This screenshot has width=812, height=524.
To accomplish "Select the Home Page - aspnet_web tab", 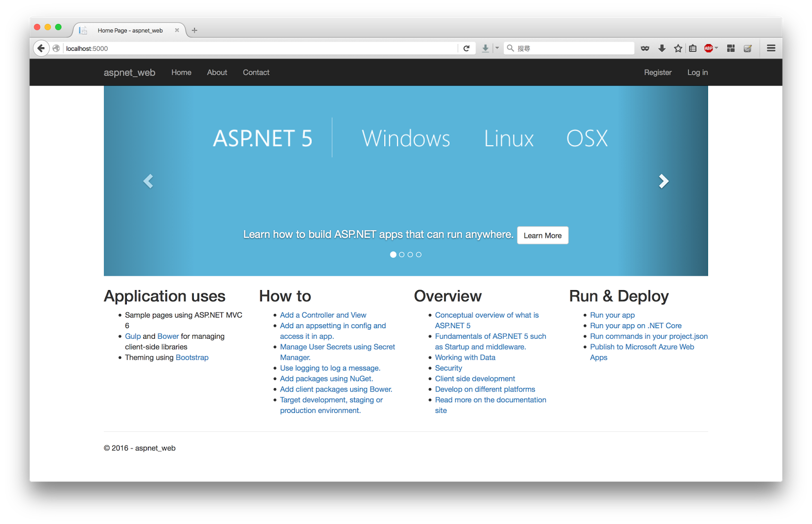I will tap(130, 30).
